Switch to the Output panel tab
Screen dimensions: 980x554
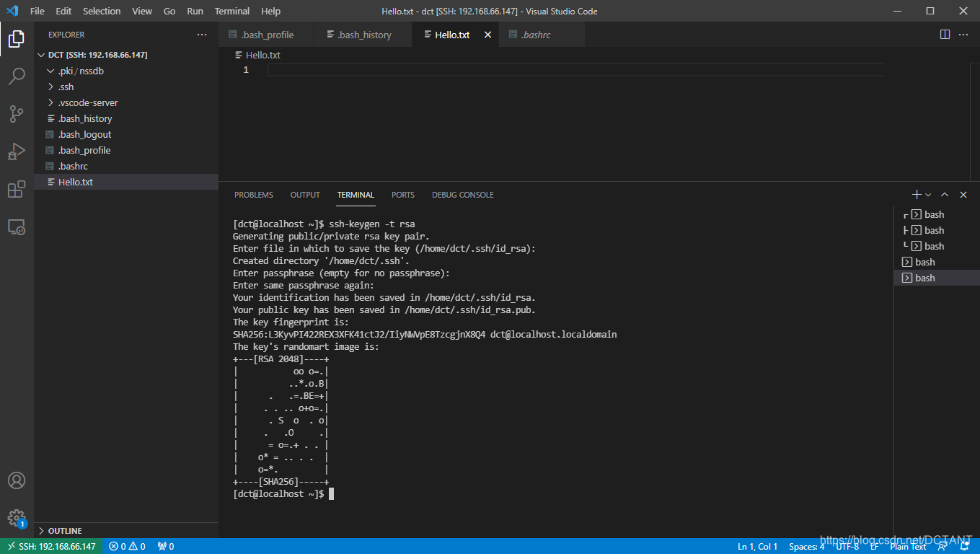pos(305,195)
